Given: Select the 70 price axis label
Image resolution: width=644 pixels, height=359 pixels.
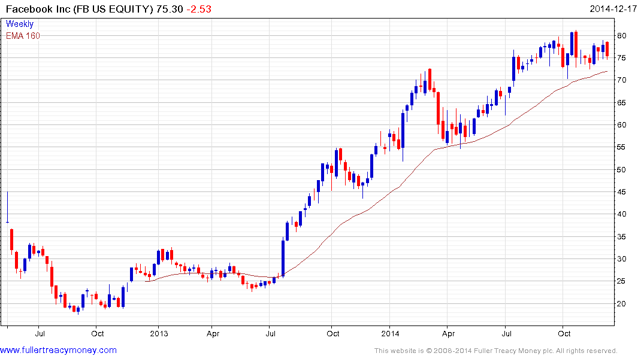Looking at the screenshot, I should [622, 80].
